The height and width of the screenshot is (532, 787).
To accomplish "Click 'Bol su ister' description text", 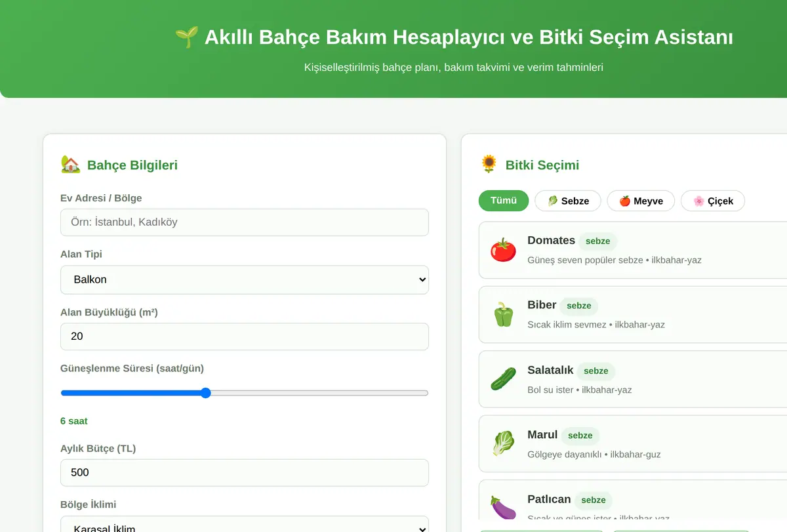I will (550, 390).
